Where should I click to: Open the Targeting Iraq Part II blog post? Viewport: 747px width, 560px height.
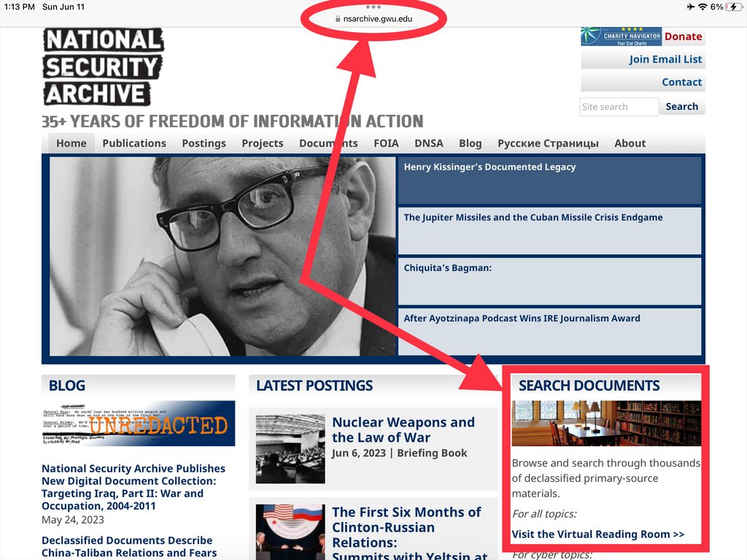(133, 487)
